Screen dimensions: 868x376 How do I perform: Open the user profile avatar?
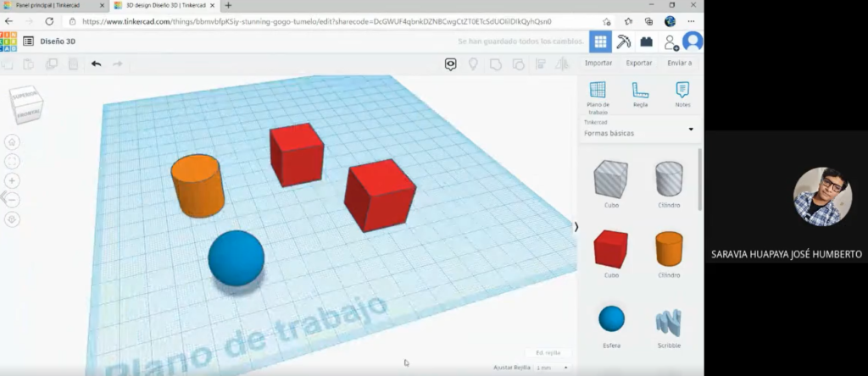693,41
